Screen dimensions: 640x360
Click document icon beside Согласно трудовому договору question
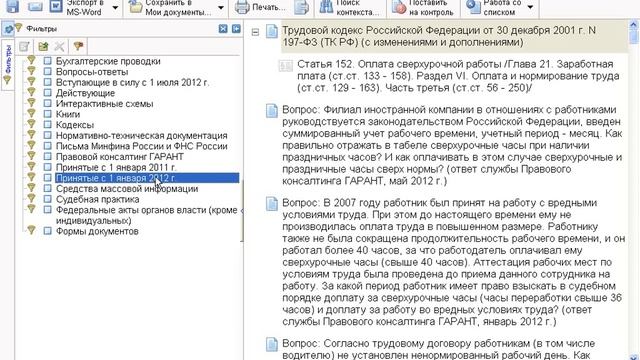tap(272, 344)
